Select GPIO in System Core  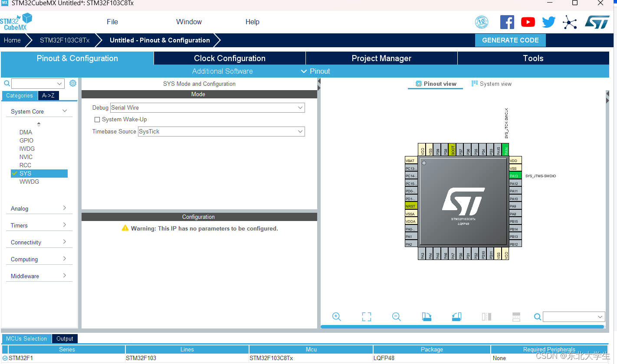pos(26,140)
